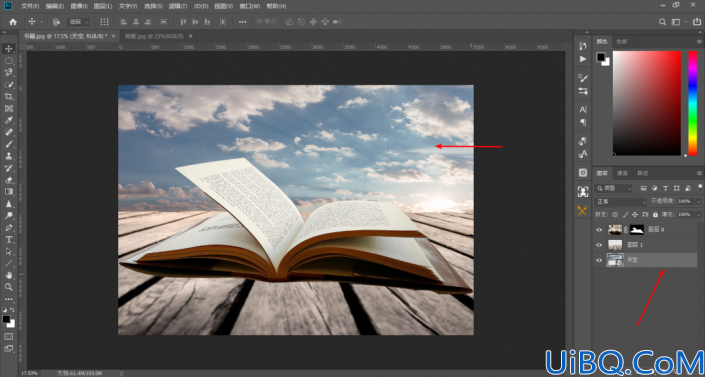
Task: Select the Eraser tool
Action: click(x=9, y=180)
